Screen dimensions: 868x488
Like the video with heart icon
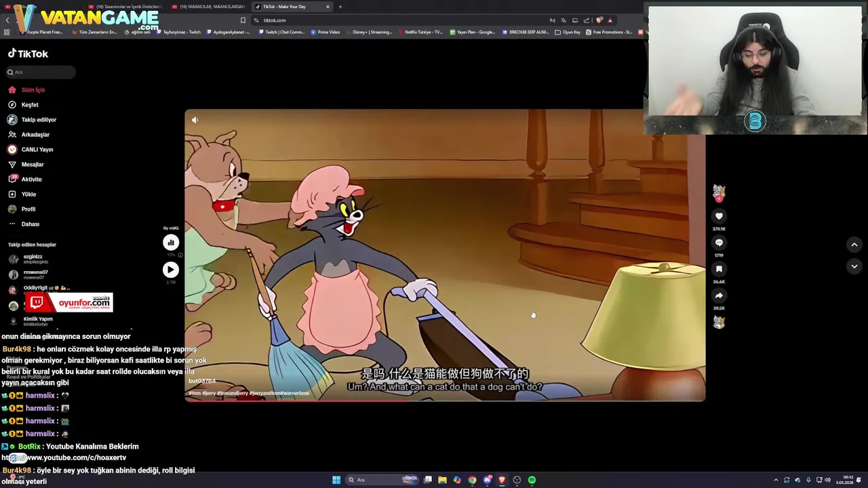(x=719, y=216)
